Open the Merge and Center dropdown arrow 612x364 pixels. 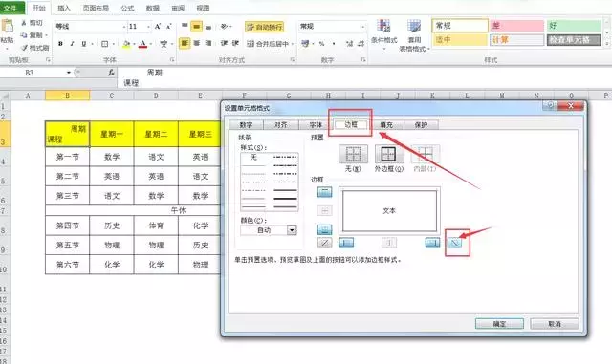293,44
